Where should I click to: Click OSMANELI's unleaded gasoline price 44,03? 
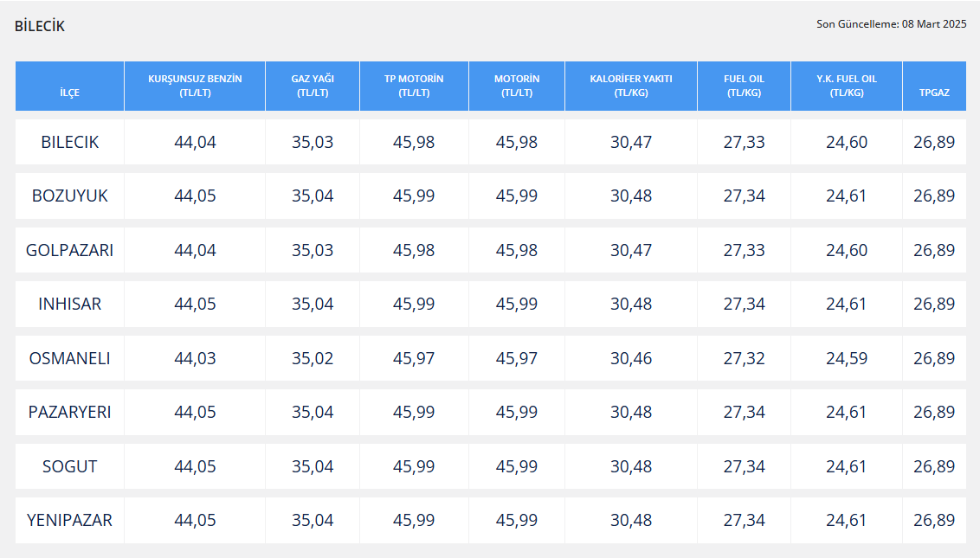(x=195, y=358)
